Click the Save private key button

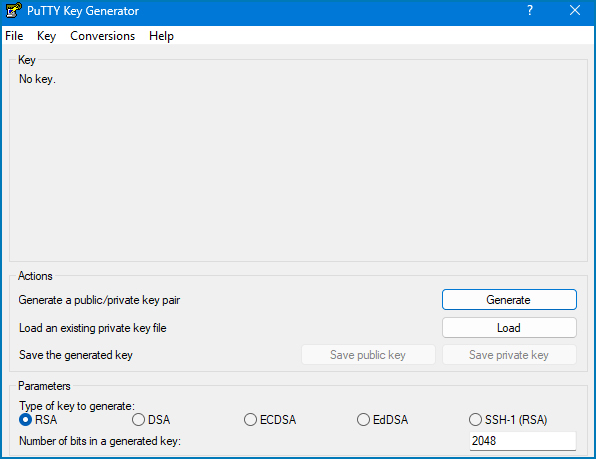(509, 355)
